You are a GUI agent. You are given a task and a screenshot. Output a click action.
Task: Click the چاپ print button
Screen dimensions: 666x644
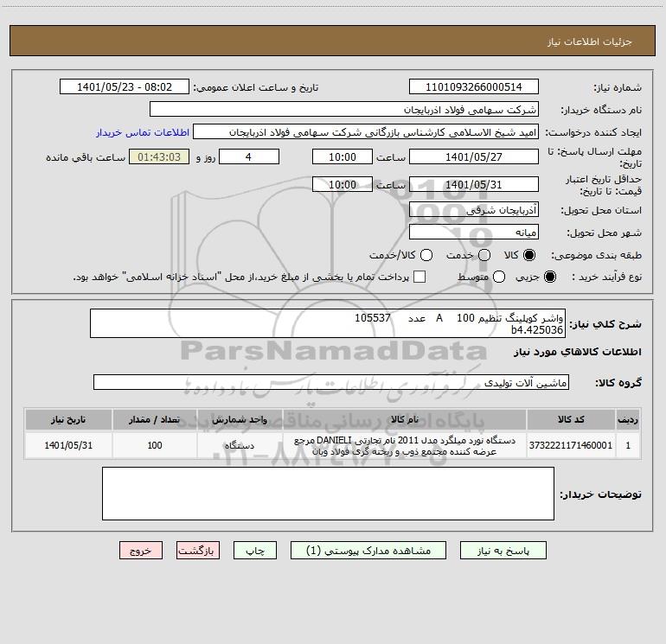tap(255, 551)
